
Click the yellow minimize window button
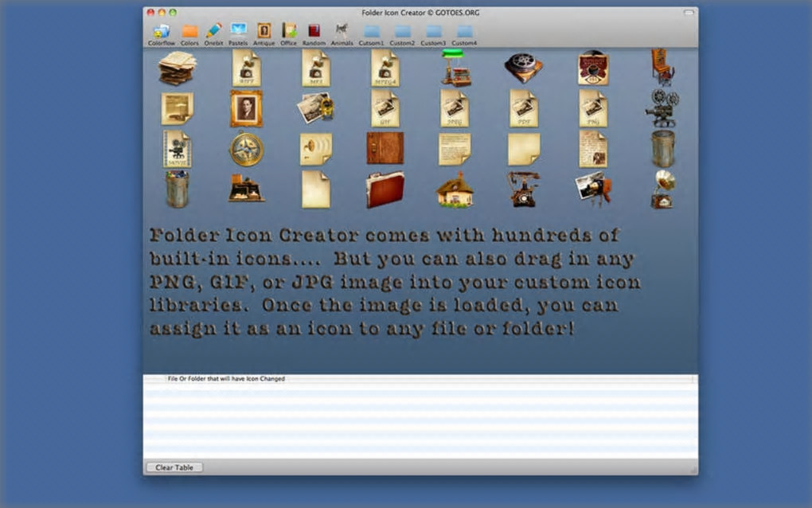162,13
